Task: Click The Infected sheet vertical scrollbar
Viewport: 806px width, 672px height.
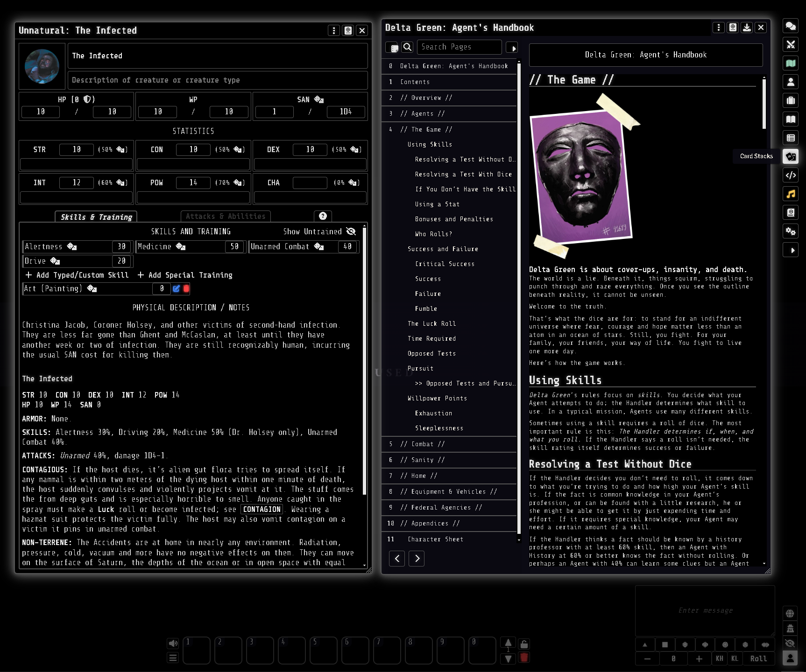Action: pos(364,362)
